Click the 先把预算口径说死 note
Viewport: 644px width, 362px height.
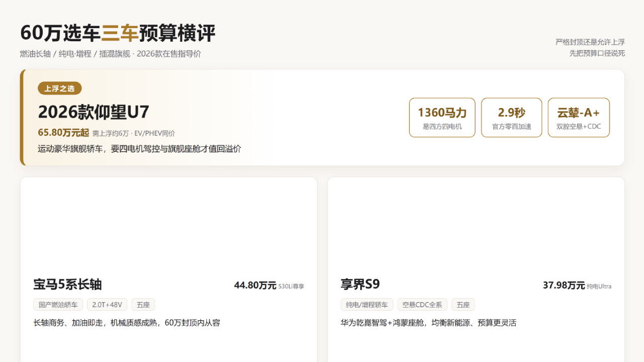coord(597,53)
